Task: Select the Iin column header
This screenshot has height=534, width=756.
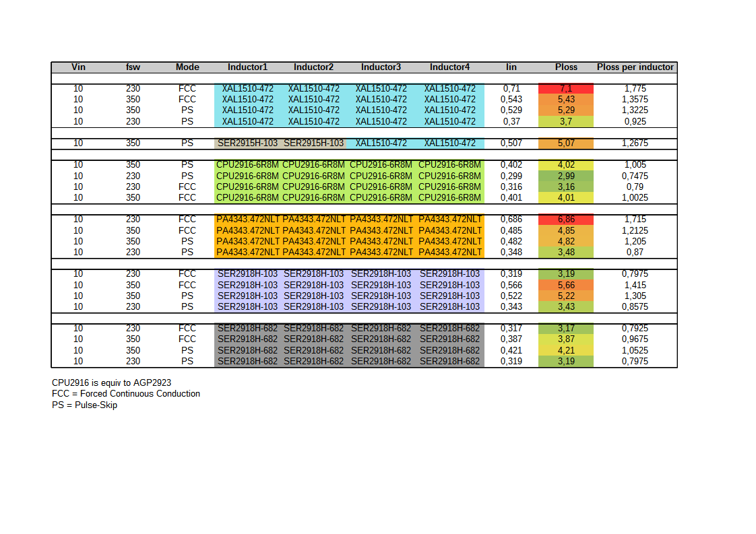Action: tap(511, 67)
